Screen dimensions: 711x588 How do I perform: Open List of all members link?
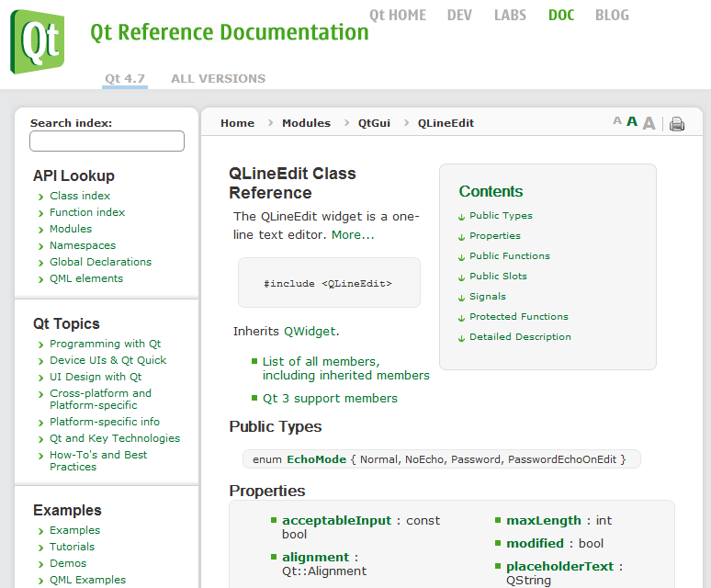click(346, 368)
